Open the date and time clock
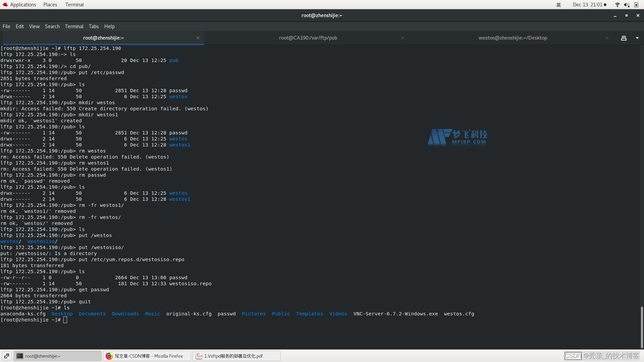 click(589, 5)
